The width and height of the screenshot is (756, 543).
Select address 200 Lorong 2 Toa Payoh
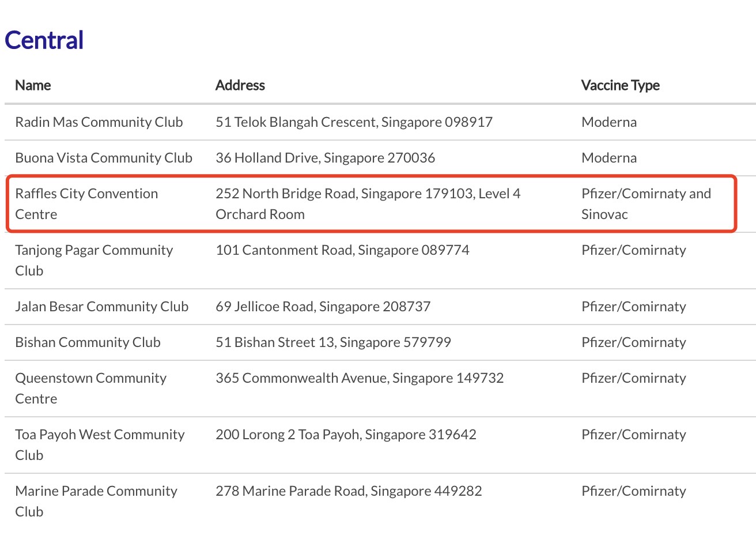tap(346, 435)
